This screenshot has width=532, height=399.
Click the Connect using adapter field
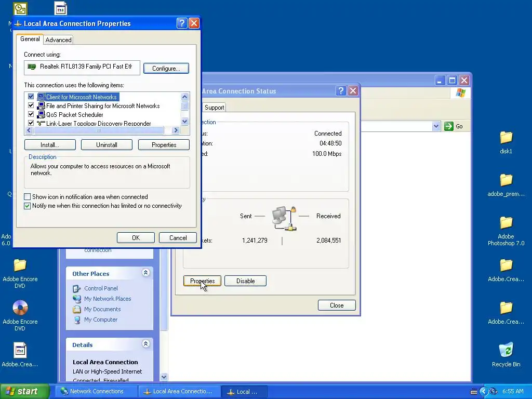coord(82,67)
